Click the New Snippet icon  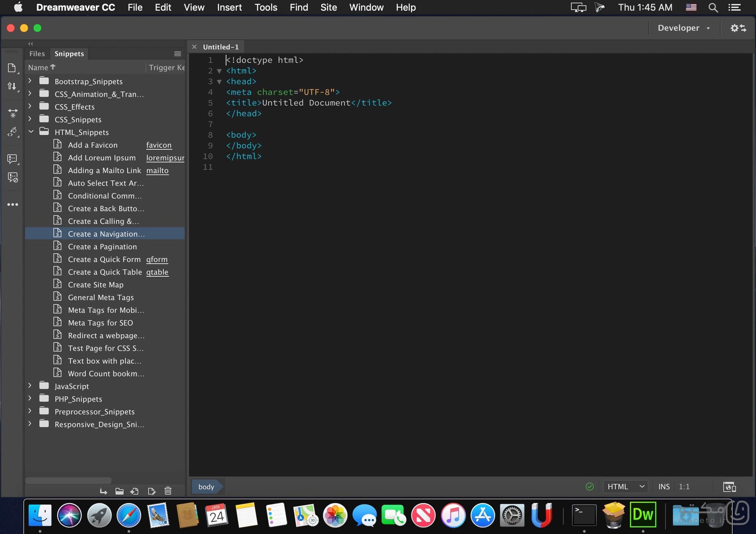(135, 491)
